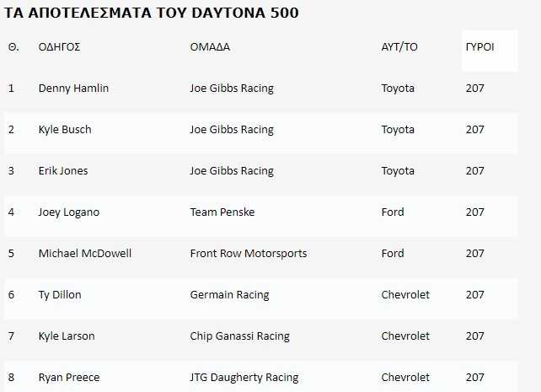This screenshot has height=392, width=541.
Task: Select driver name Denny Hamlin
Action: click(73, 89)
